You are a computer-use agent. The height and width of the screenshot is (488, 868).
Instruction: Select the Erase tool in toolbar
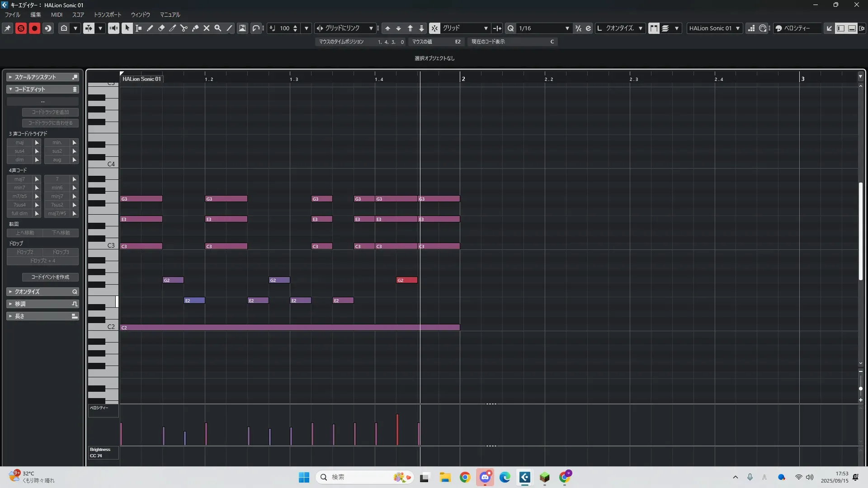click(x=161, y=28)
